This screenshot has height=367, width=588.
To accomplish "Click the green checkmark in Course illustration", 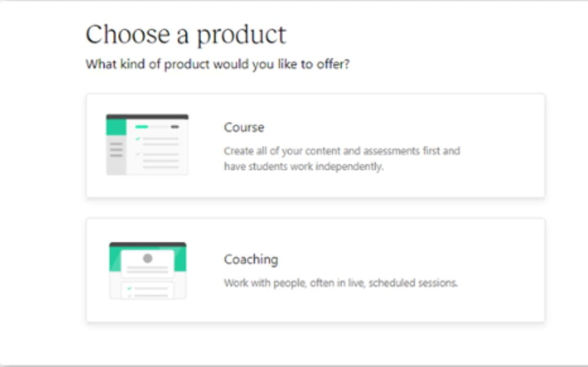I will (x=138, y=139).
